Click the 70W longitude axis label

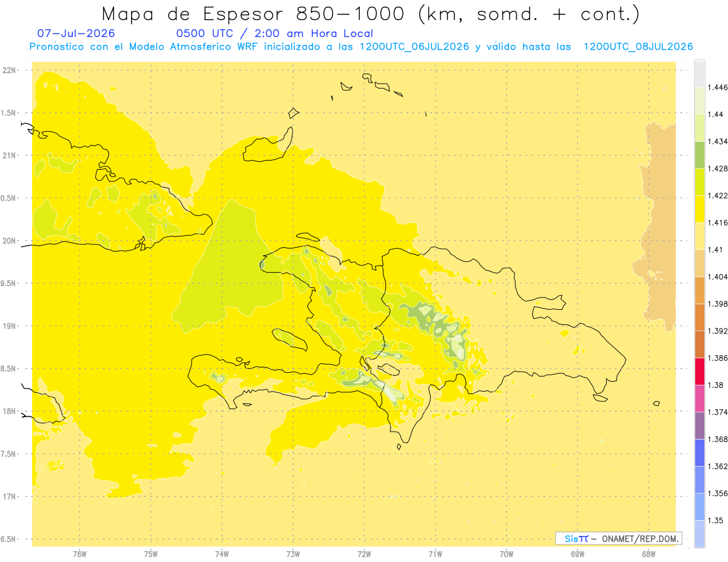(506, 554)
